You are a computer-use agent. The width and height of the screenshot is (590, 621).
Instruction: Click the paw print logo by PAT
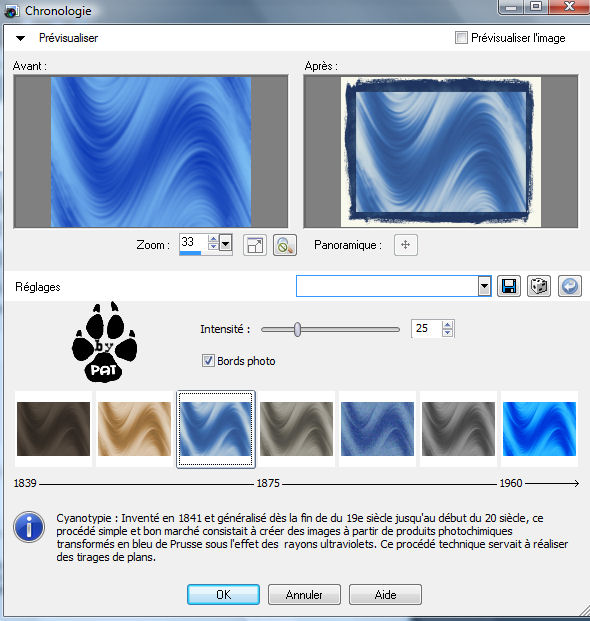[x=105, y=342]
